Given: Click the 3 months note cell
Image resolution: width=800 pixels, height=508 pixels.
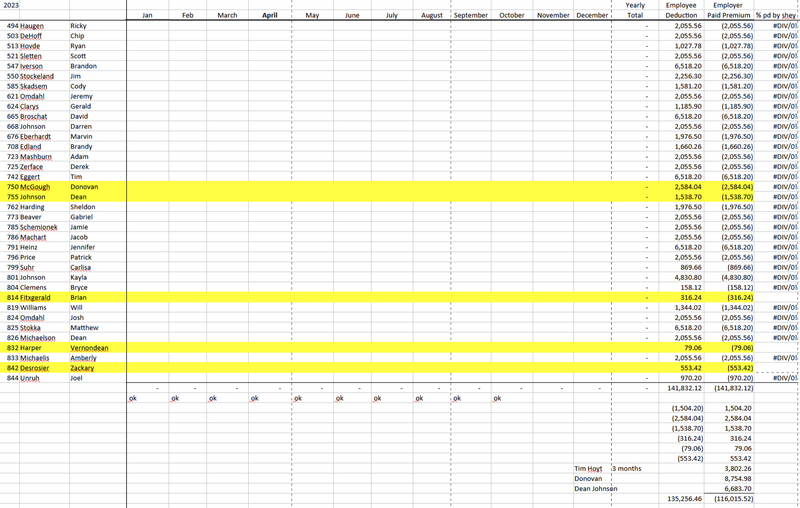Looking at the screenshot, I should (627, 468).
